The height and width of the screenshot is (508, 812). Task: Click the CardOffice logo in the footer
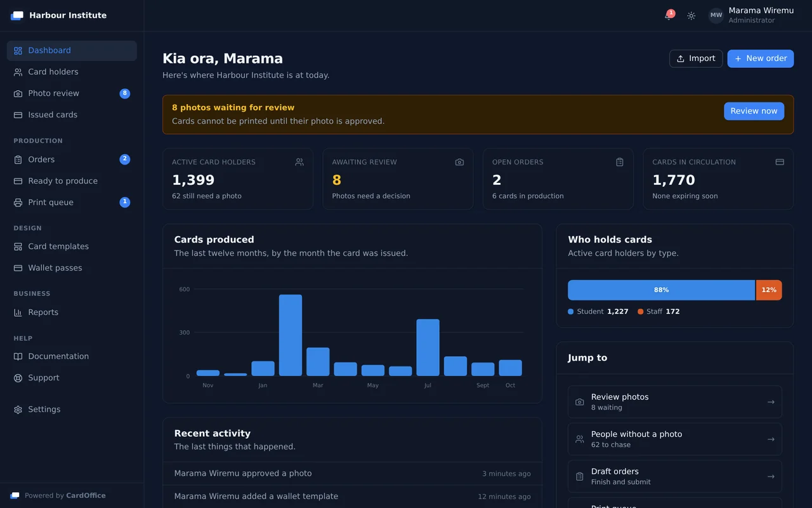[x=15, y=495]
